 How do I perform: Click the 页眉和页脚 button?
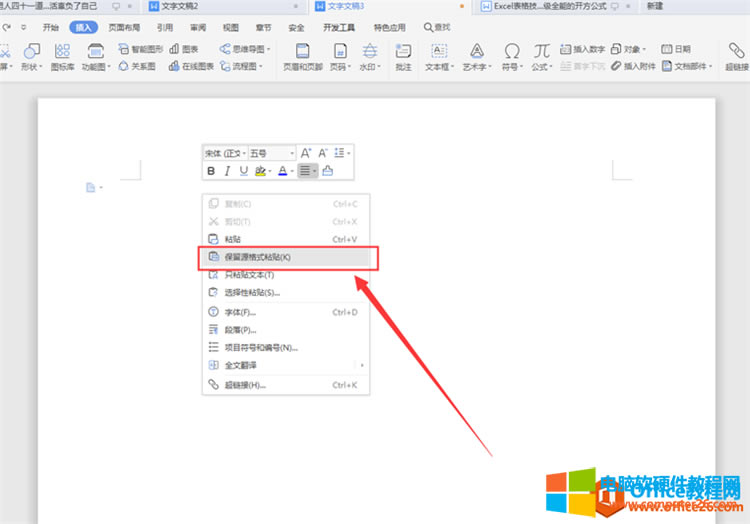(301, 57)
